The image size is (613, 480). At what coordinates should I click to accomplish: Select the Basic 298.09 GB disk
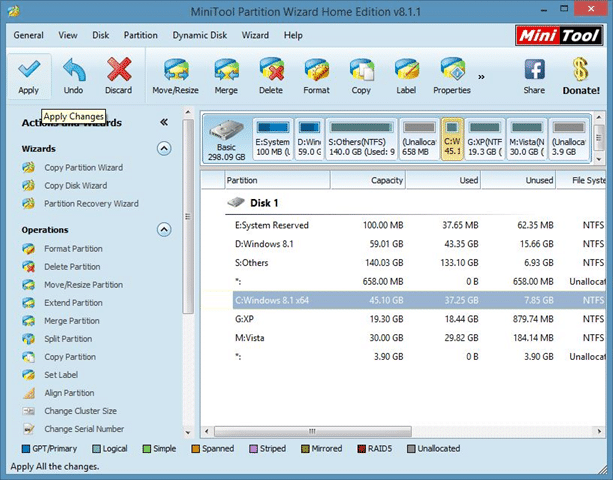227,140
